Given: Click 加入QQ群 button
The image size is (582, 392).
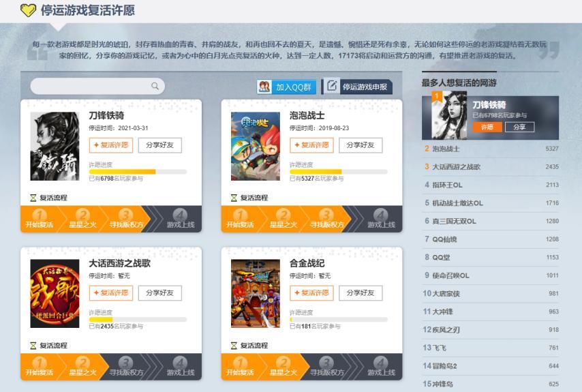Looking at the screenshot, I should point(286,87).
